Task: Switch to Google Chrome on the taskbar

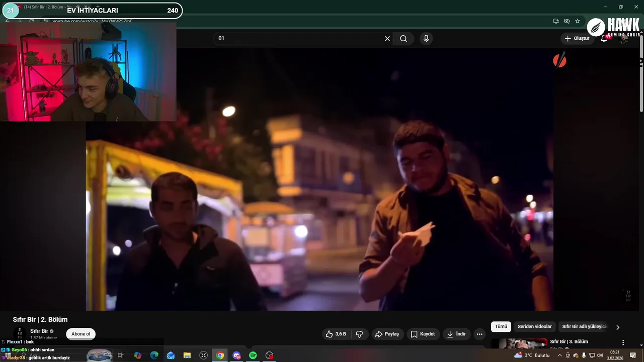Action: [x=220, y=355]
